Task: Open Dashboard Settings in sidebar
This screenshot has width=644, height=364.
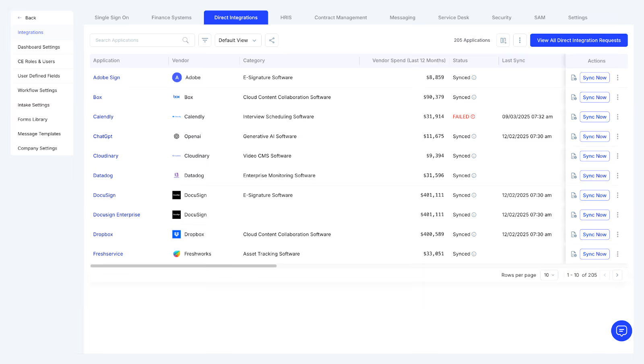Action: click(39, 47)
